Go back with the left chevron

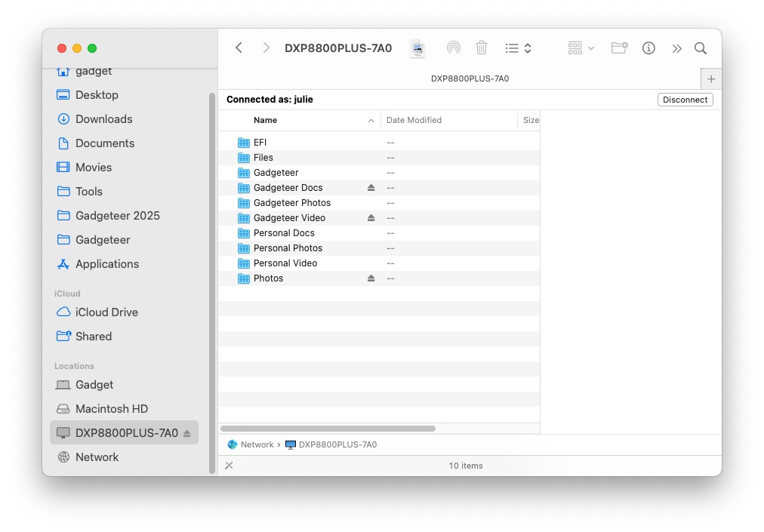point(239,48)
